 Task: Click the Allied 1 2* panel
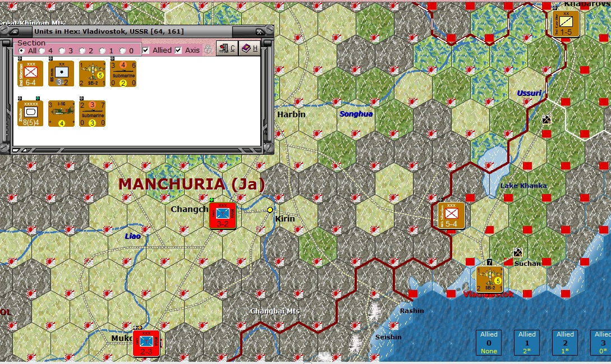[x=527, y=343]
